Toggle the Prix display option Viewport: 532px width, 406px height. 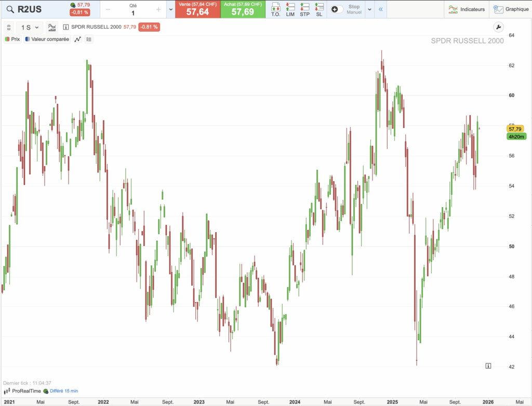coord(12,39)
